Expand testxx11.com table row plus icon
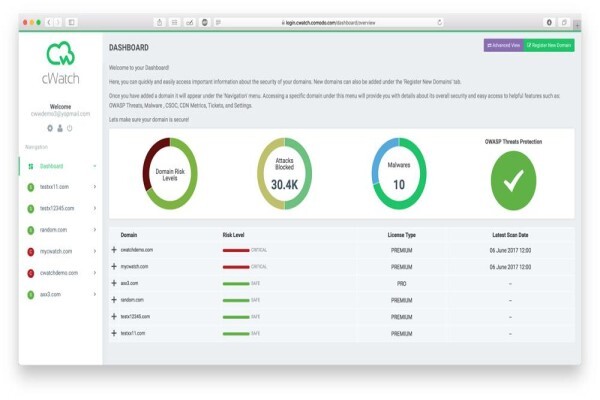 click(114, 333)
